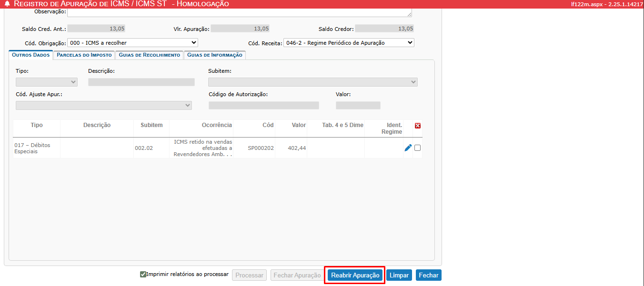This screenshot has width=644, height=286.
Task: Click the bell icon in title bar
Action: point(7,4)
